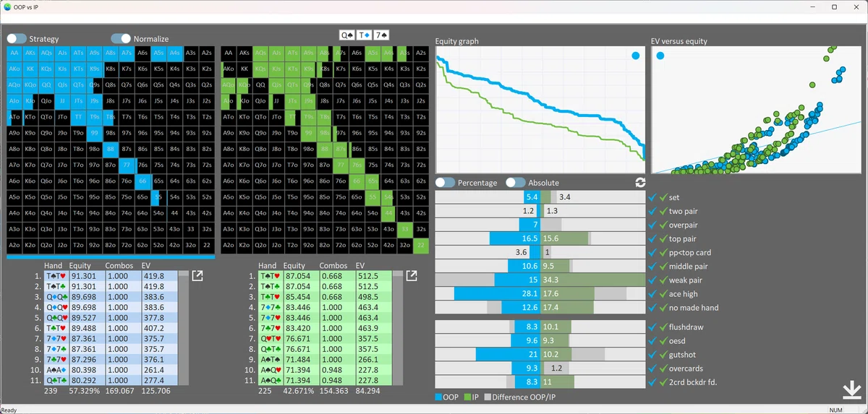The image size is (868, 414).
Task: Click the OOP total equity 57.329%
Action: click(85, 391)
